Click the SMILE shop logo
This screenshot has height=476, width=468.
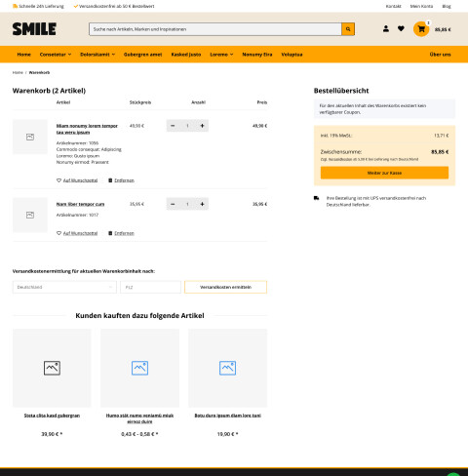tap(34, 29)
